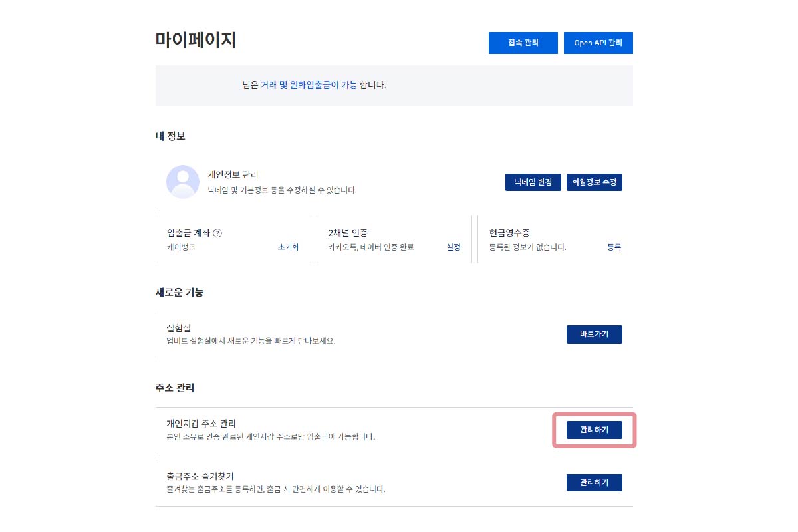
Task: Click 등록 for 현금영수증
Action: pos(614,247)
